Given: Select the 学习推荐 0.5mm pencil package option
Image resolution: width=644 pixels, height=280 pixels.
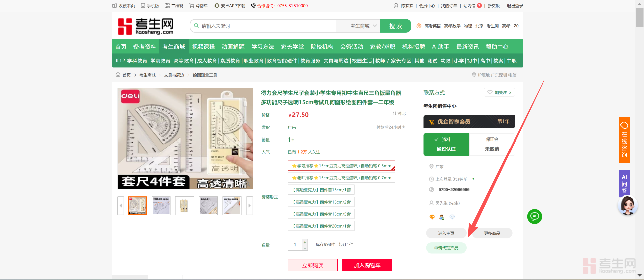Looking at the screenshot, I should [341, 166].
